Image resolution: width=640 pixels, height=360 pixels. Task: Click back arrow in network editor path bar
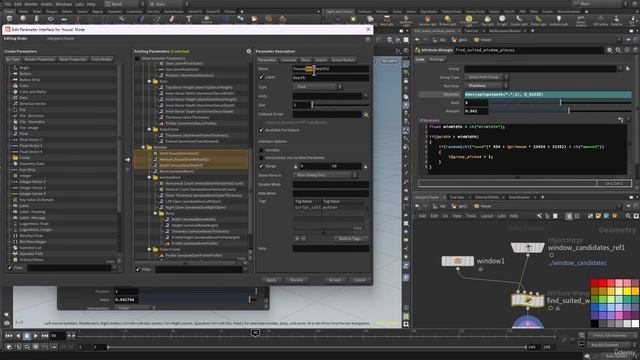(x=417, y=206)
